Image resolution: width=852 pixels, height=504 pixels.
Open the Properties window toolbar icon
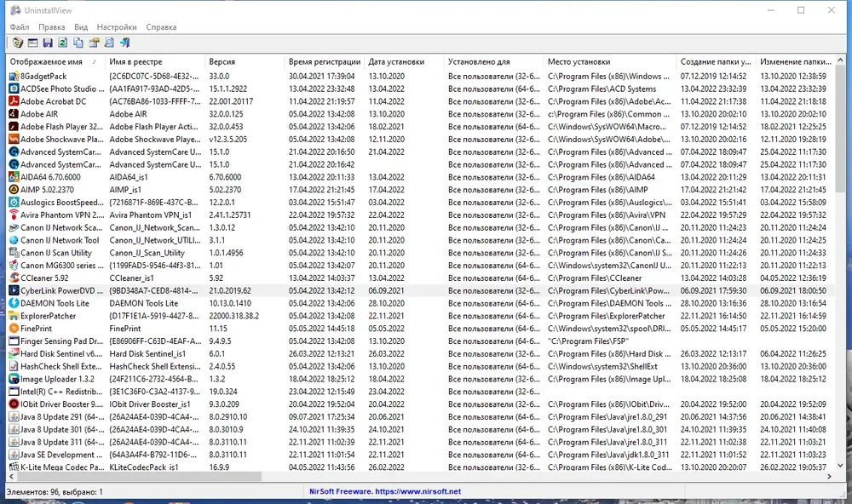pyautogui.click(x=32, y=43)
